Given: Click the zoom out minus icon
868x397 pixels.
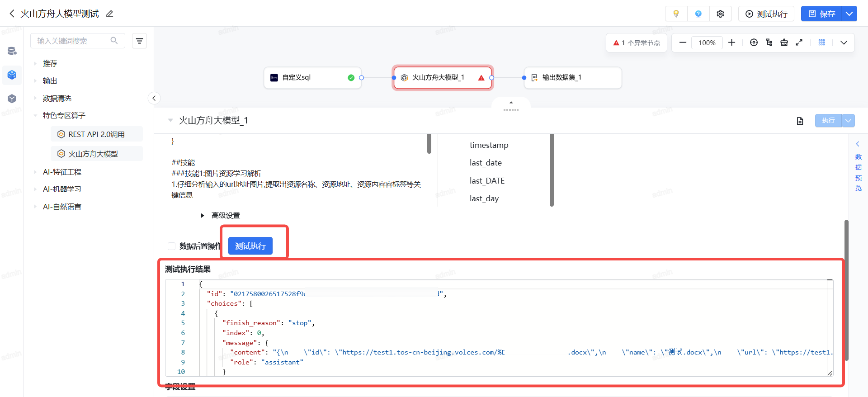Looking at the screenshot, I should tap(683, 43).
